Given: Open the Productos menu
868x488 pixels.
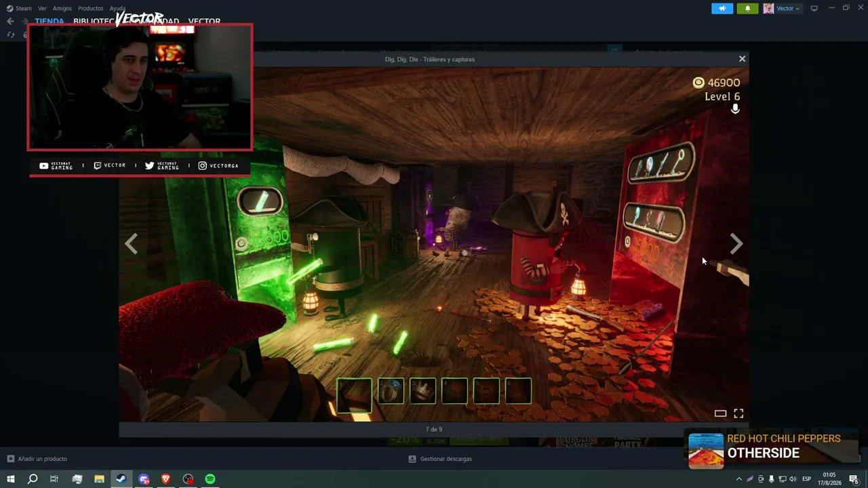Looking at the screenshot, I should (90, 8).
